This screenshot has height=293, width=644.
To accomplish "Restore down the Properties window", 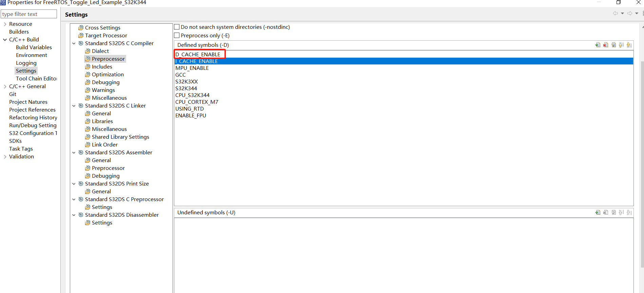I will pos(619,2).
